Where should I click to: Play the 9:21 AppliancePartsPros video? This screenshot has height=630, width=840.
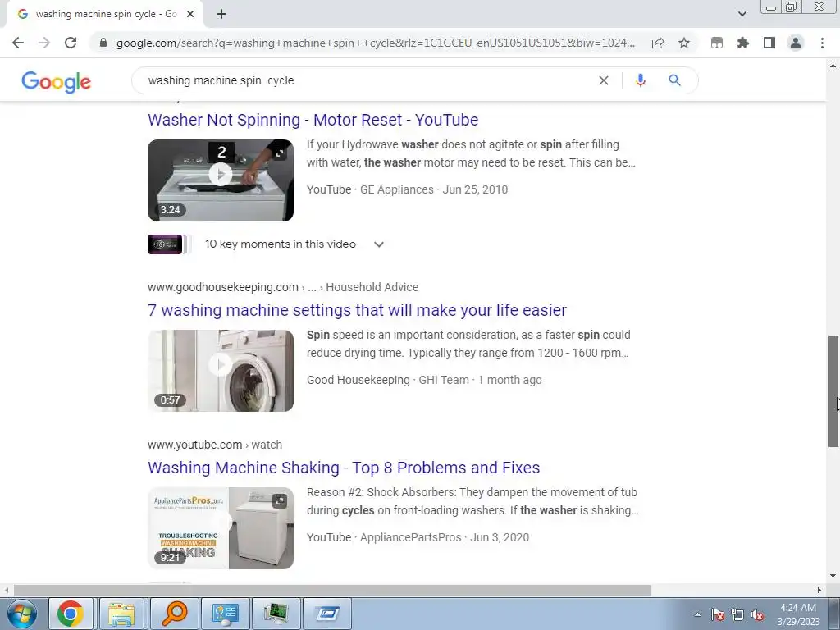click(x=220, y=527)
